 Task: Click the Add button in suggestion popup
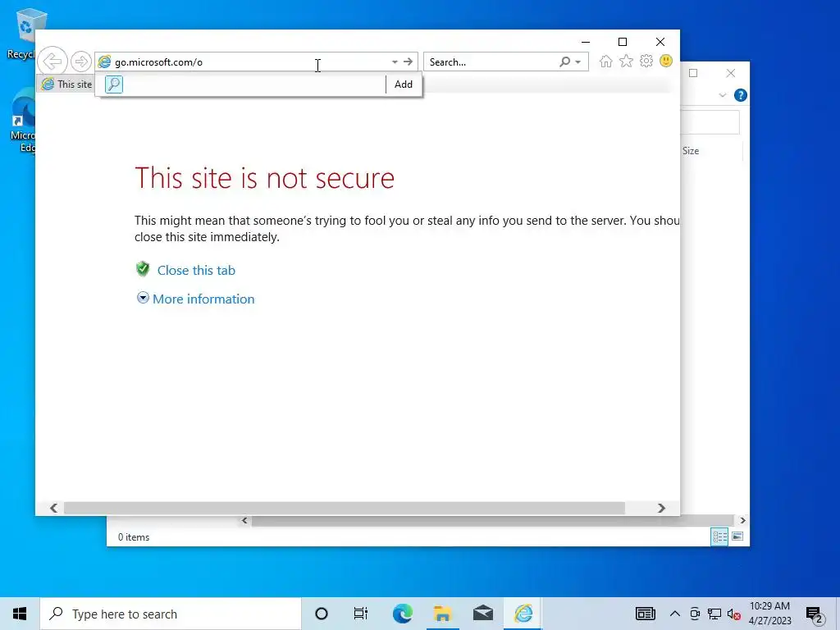pyautogui.click(x=404, y=84)
